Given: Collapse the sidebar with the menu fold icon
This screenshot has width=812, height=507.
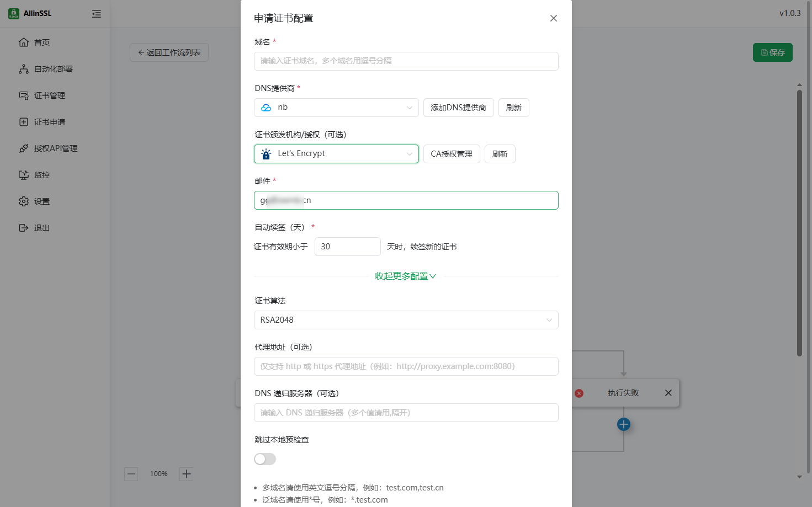Looking at the screenshot, I should click(x=97, y=14).
